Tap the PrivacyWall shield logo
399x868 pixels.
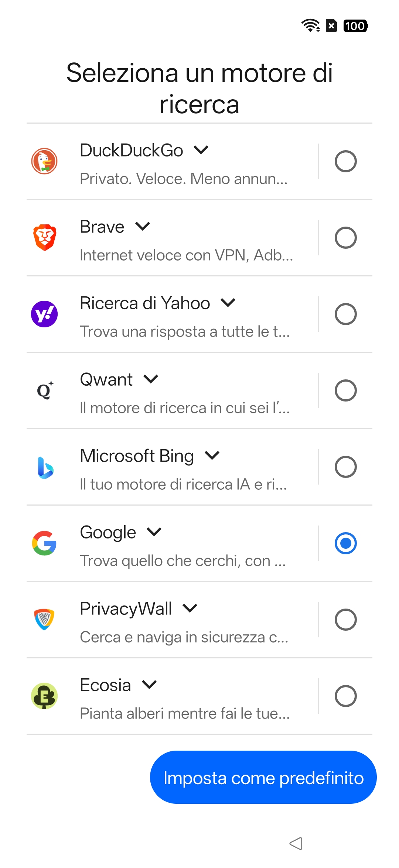tap(44, 619)
